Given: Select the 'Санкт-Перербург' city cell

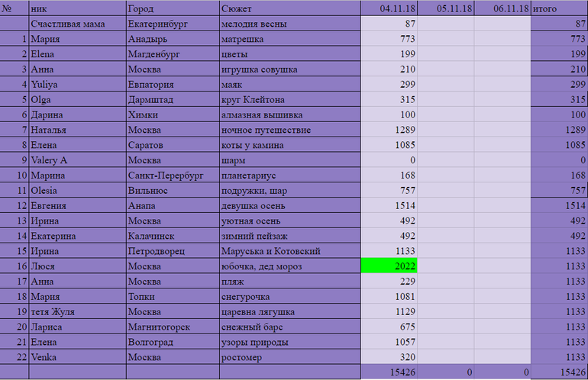Looking at the screenshot, I should 173,175.
